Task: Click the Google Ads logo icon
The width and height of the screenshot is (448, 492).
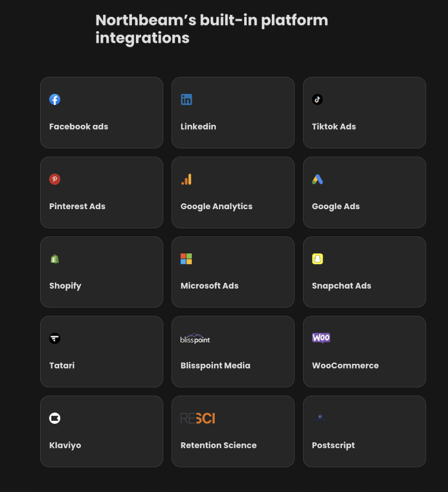Action: click(x=318, y=179)
